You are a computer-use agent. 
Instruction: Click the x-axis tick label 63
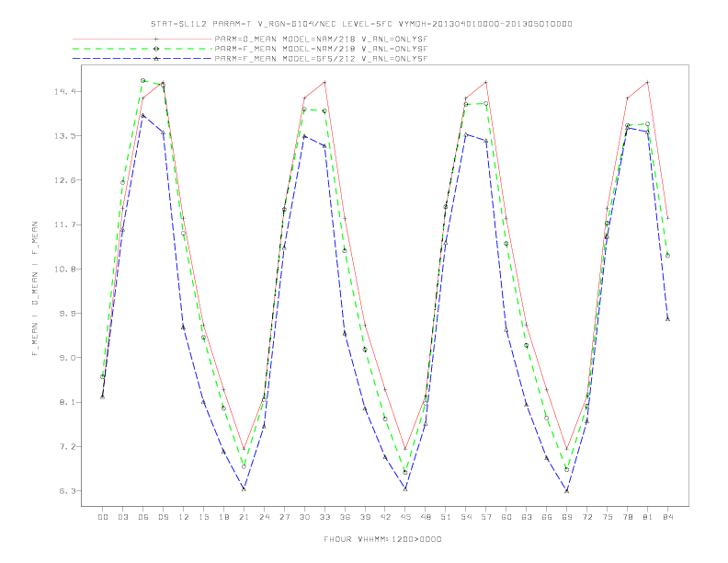(527, 517)
